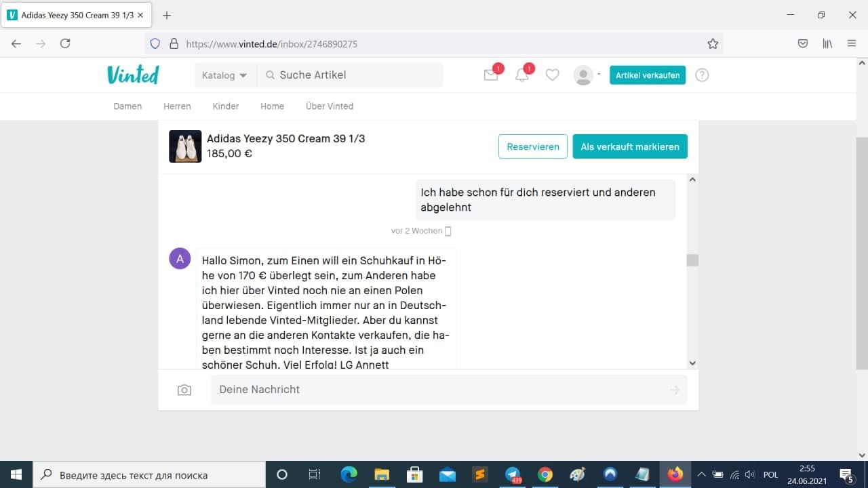The height and width of the screenshot is (488, 868).
Task: Click sender avatar with letter A
Action: point(180,258)
